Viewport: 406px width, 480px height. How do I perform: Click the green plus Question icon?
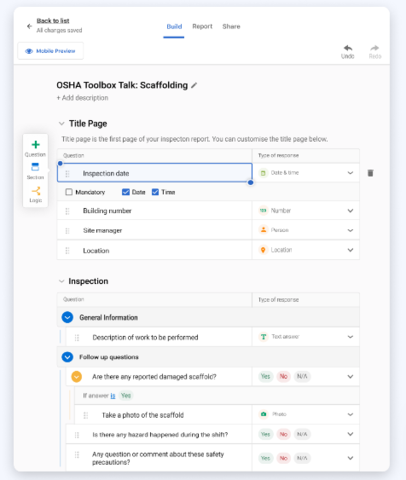pyautogui.click(x=35, y=145)
